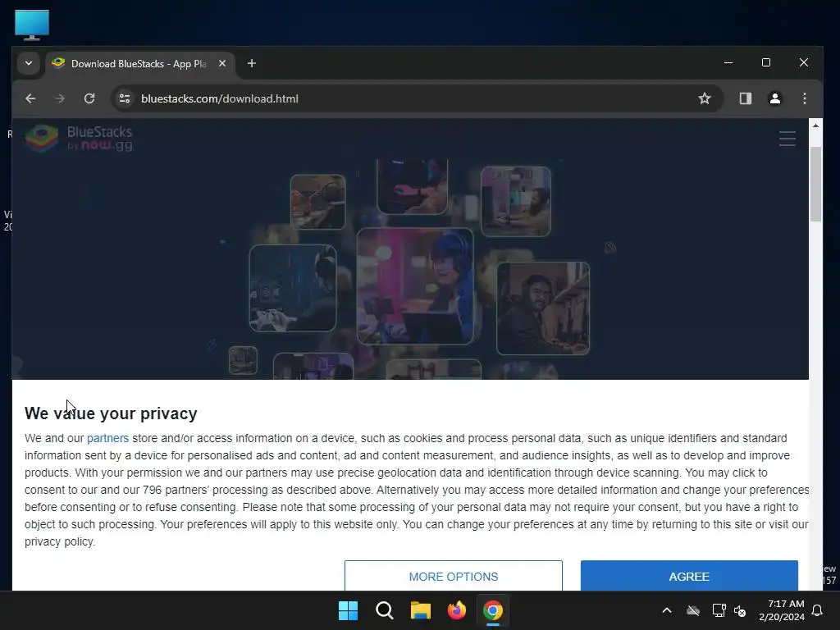Screen dimensions: 840x630
Task: Click the desktop monitor icon
Action: coord(32,25)
